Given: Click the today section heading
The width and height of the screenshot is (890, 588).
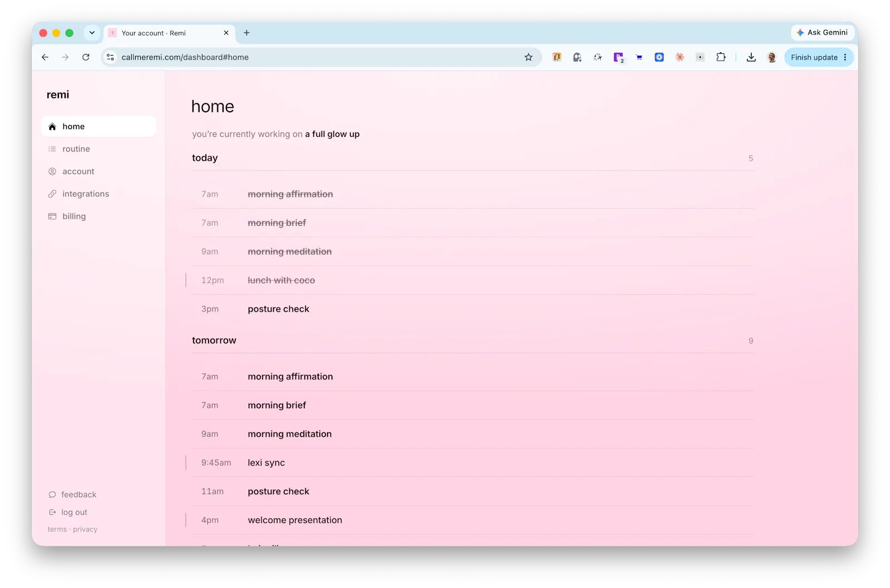Looking at the screenshot, I should point(205,158).
